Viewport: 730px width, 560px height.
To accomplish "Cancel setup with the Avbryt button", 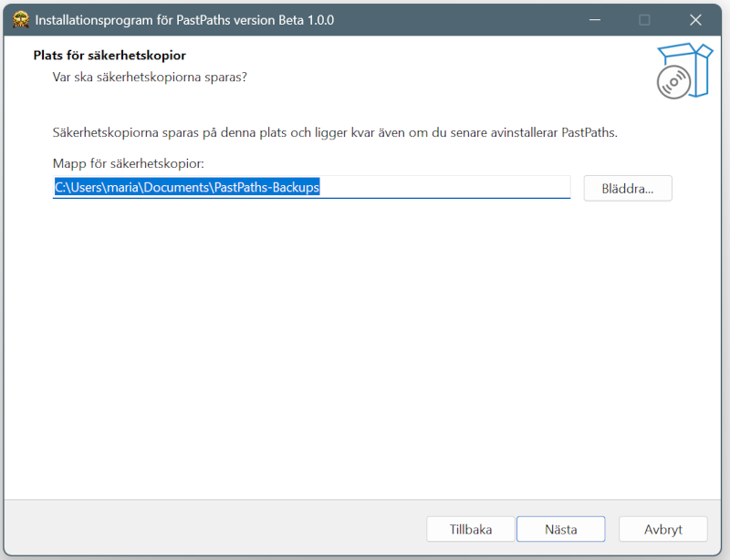I will point(663,529).
